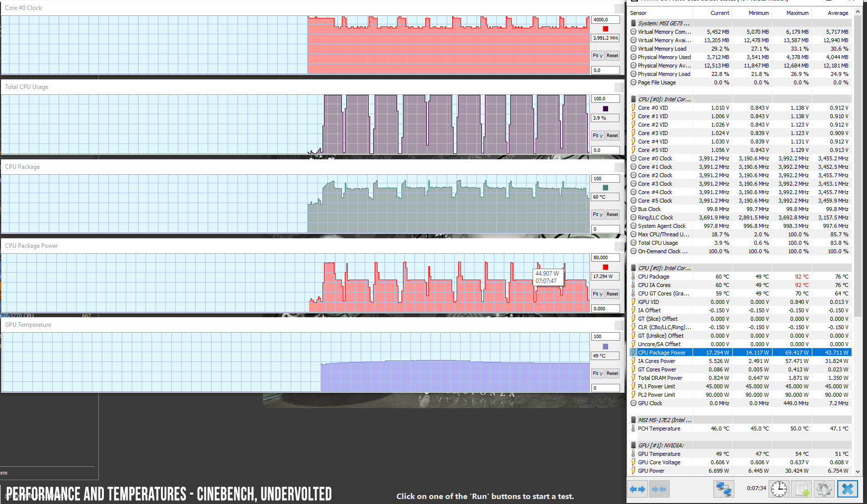867x504 pixels.
Task: Open the network computers remote monitoring icon
Action: [x=723, y=489]
